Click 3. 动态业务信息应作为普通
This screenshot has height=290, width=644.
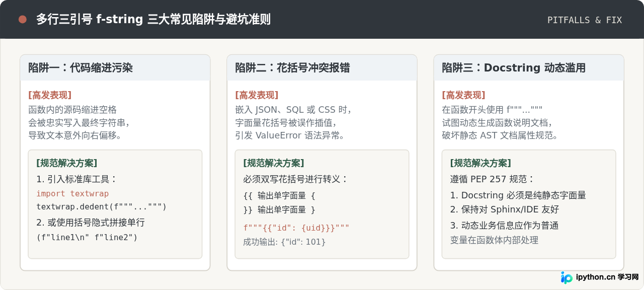pyautogui.click(x=504, y=226)
